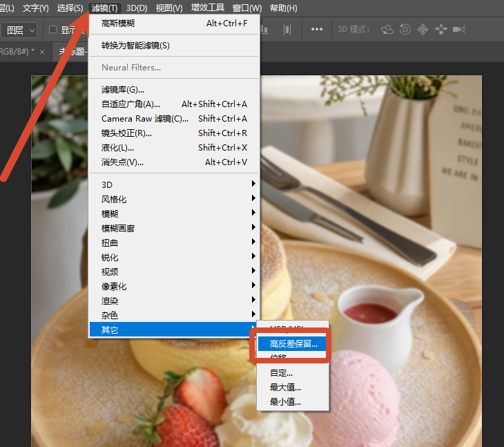The image size is (504, 447).
Task: Expand the 3D filter submenu
Action: tap(174, 184)
